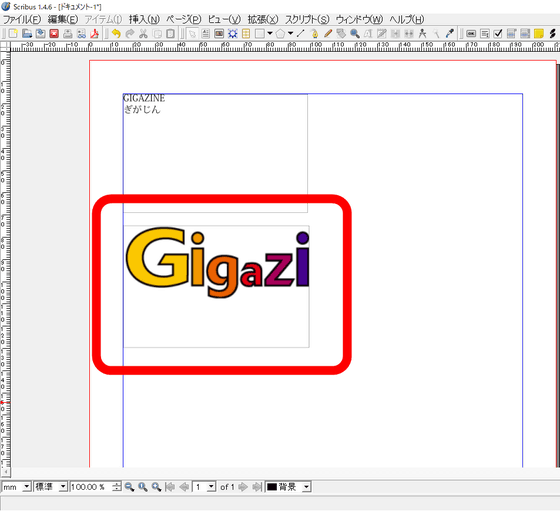Click the Link Text Frames icon
560x511 pixels.
click(x=395, y=34)
